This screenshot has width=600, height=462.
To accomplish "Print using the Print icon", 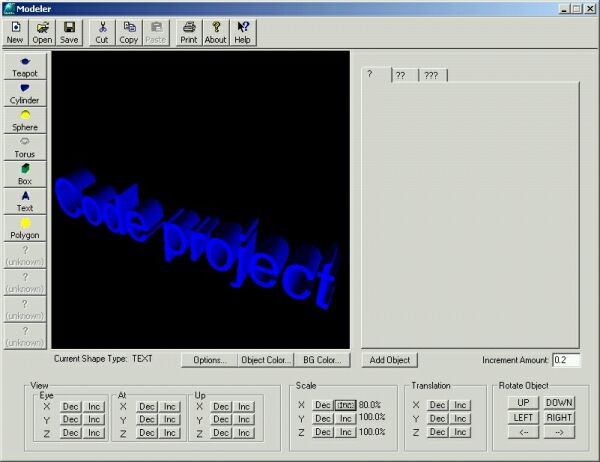I will (x=189, y=33).
